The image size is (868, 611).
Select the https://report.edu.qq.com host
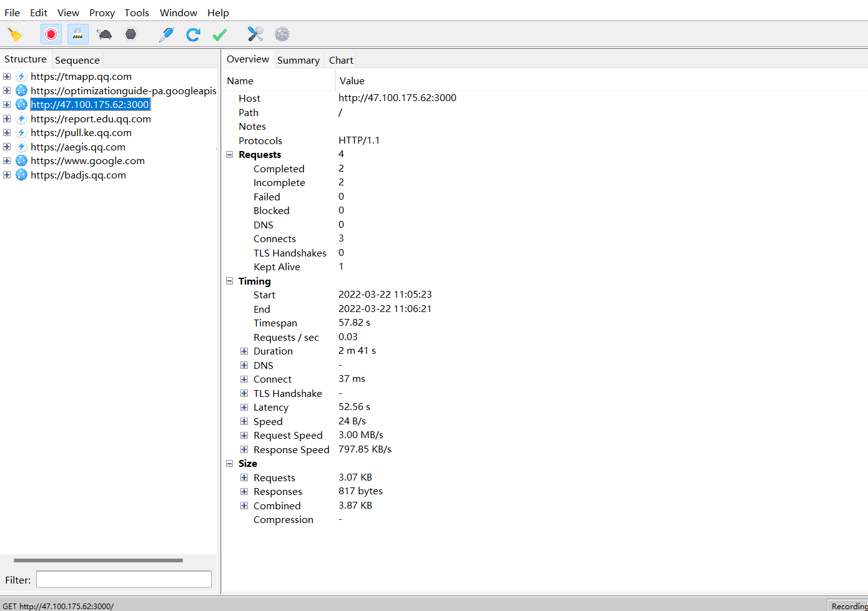[91, 119]
